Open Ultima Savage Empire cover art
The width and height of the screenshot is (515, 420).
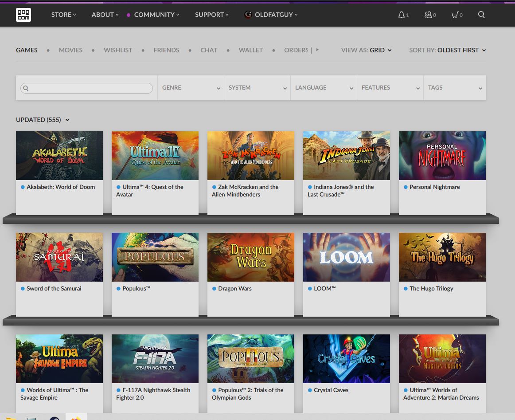59,359
